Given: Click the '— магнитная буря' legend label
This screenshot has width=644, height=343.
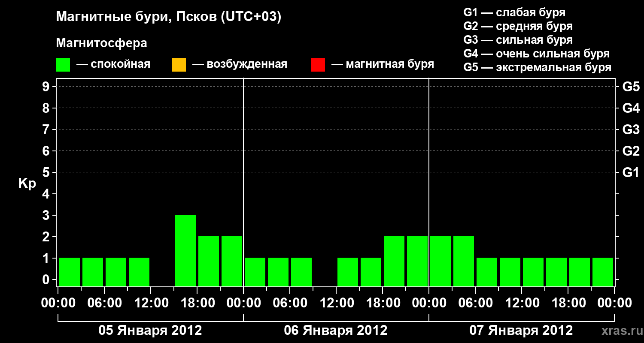Looking at the screenshot, I should 383,65.
